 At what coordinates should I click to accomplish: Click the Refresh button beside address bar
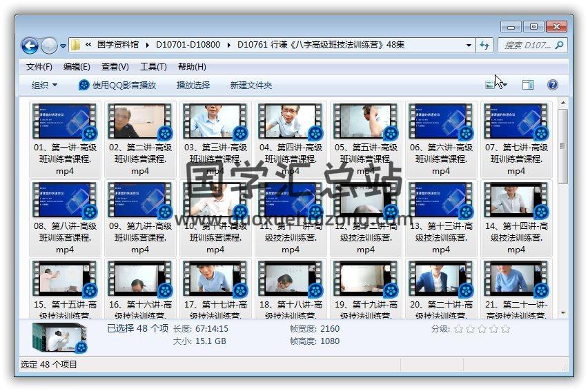tap(484, 46)
